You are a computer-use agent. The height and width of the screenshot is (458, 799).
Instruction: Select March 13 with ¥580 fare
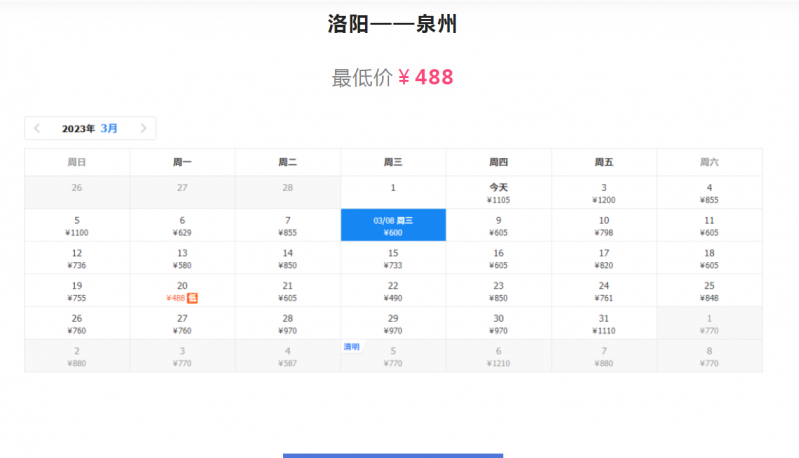pos(182,258)
